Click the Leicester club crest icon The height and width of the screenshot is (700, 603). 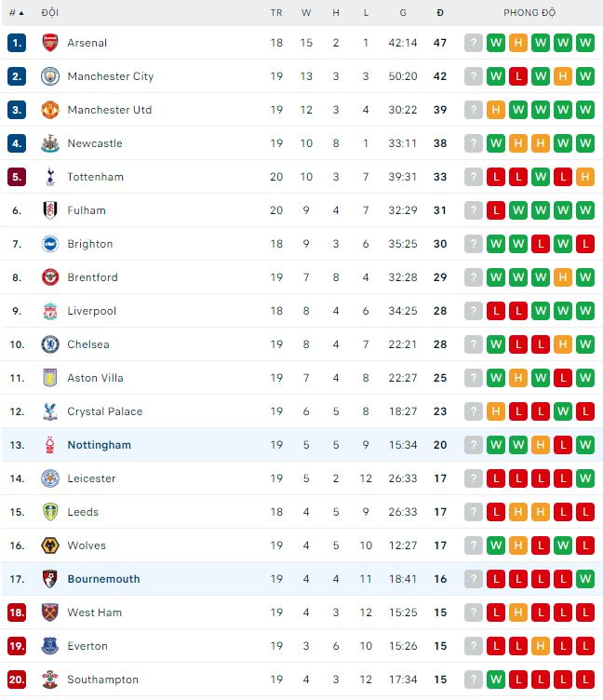[49, 478]
